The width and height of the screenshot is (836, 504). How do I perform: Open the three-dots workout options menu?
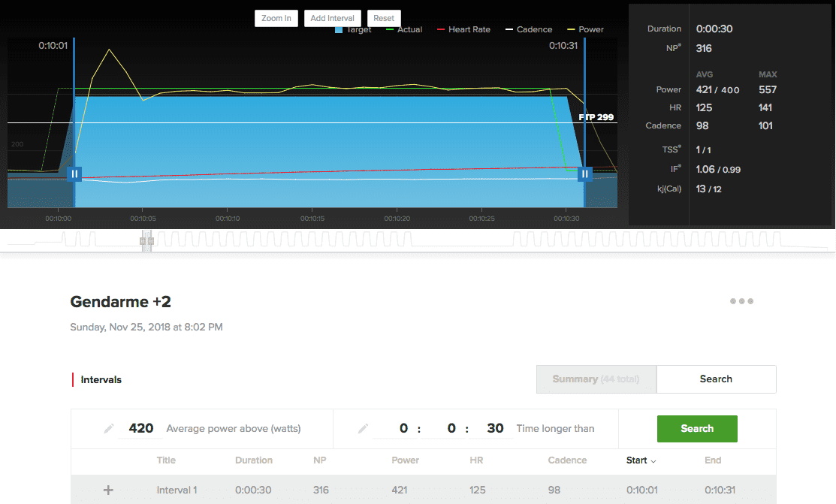click(x=741, y=301)
